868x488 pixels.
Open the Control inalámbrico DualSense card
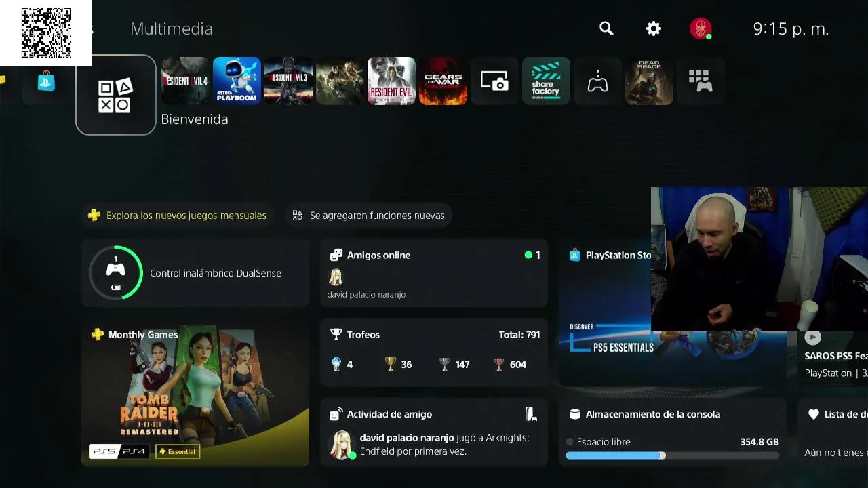click(x=195, y=273)
